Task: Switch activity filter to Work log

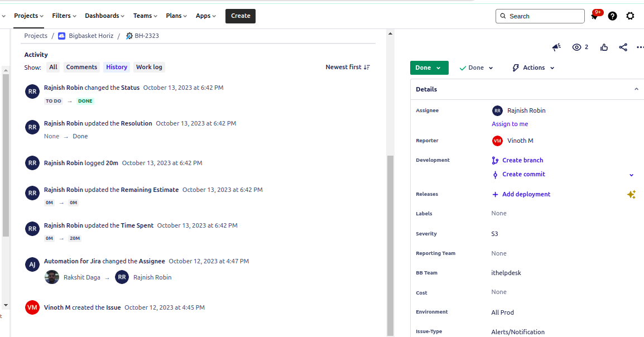Action: pos(149,67)
